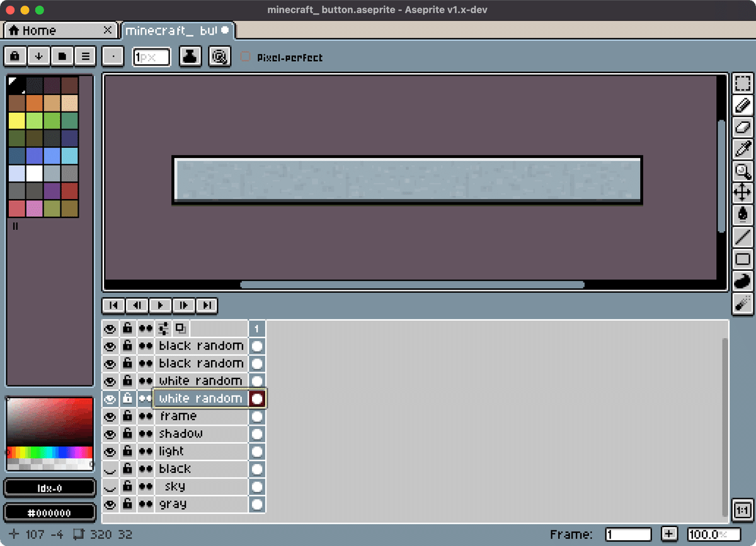
Task: Show the hidden black layer
Action: point(110,469)
